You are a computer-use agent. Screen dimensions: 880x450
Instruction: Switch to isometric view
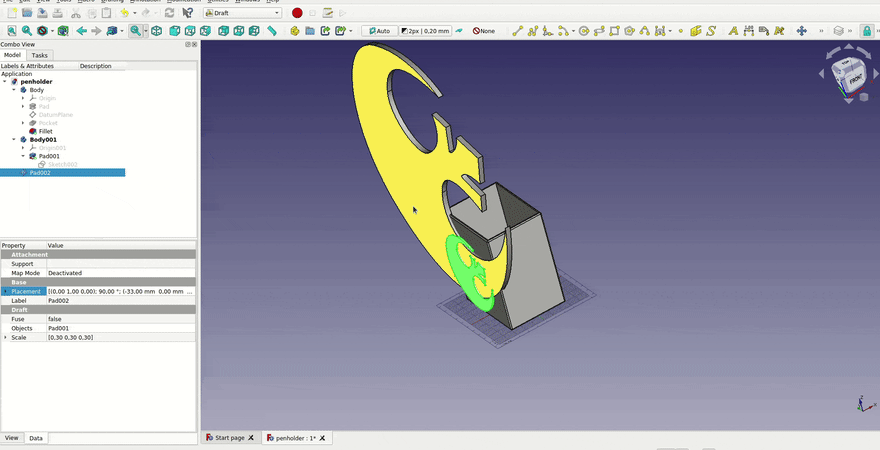pyautogui.click(x=157, y=31)
